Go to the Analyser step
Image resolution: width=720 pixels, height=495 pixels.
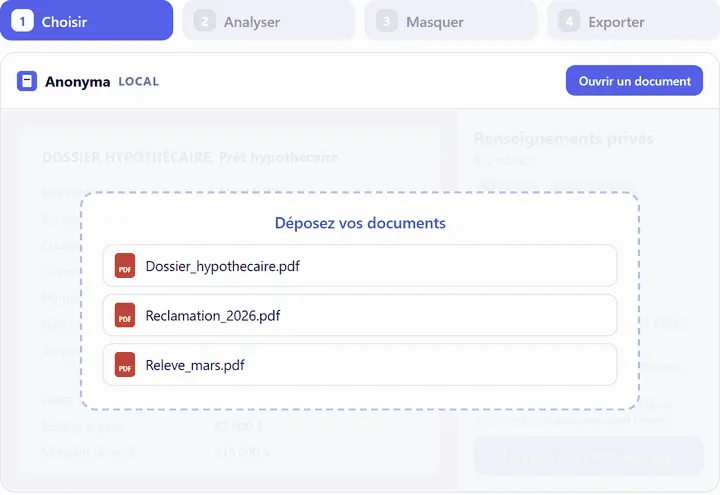click(x=269, y=21)
